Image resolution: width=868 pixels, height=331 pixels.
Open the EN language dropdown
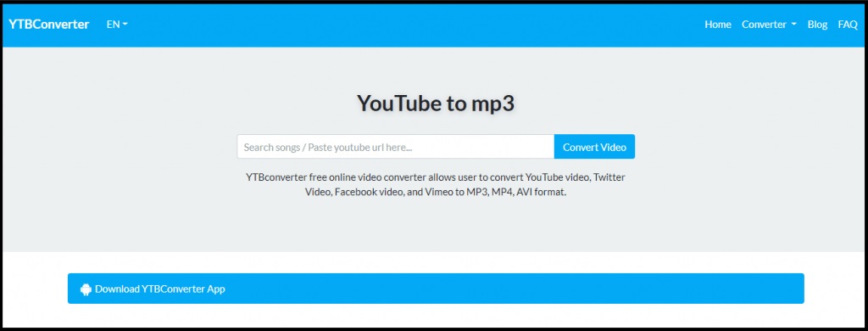coord(117,25)
